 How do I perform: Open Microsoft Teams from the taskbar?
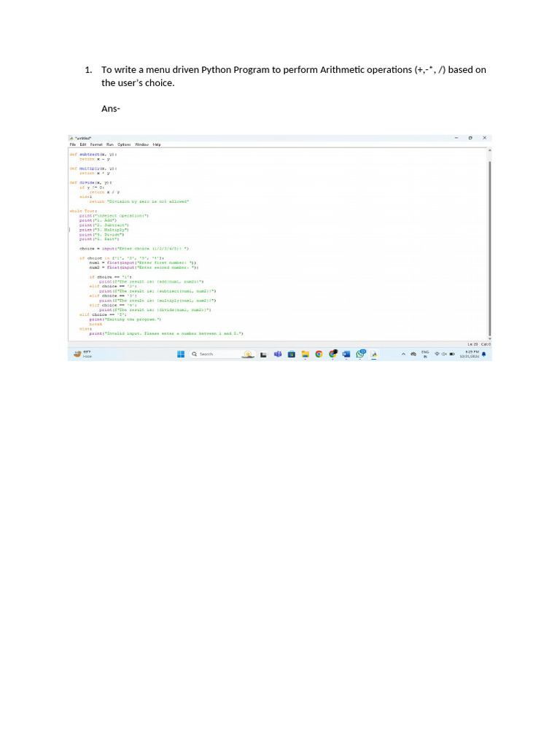click(x=278, y=354)
